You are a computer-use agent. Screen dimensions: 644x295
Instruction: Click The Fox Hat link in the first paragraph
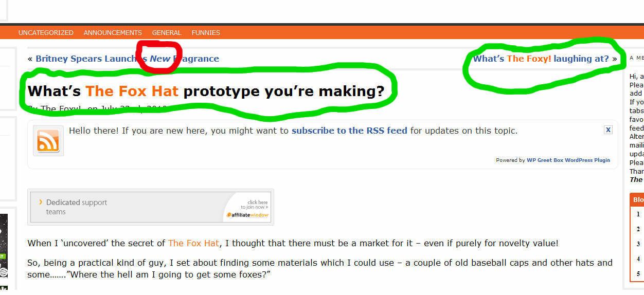pos(193,243)
